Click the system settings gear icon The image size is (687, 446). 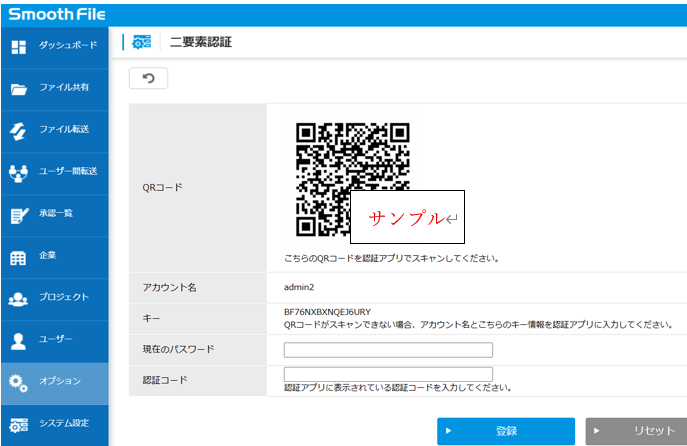click(18, 425)
